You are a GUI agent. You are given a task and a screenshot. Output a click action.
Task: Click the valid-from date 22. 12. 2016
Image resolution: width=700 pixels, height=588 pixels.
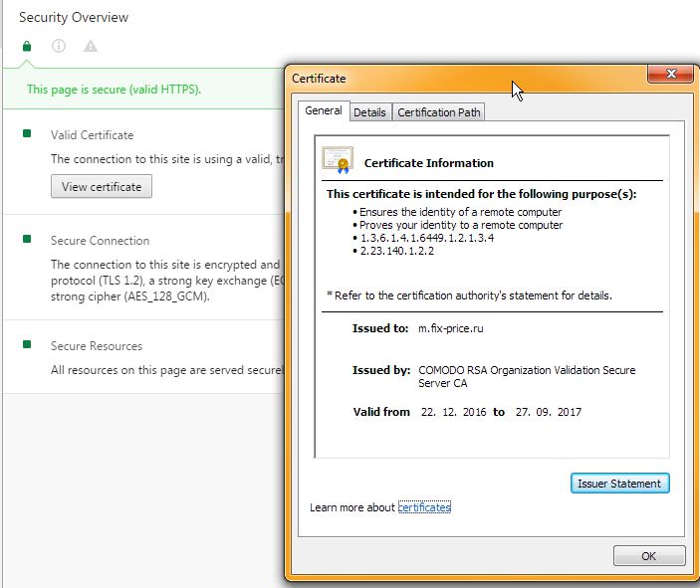point(454,412)
